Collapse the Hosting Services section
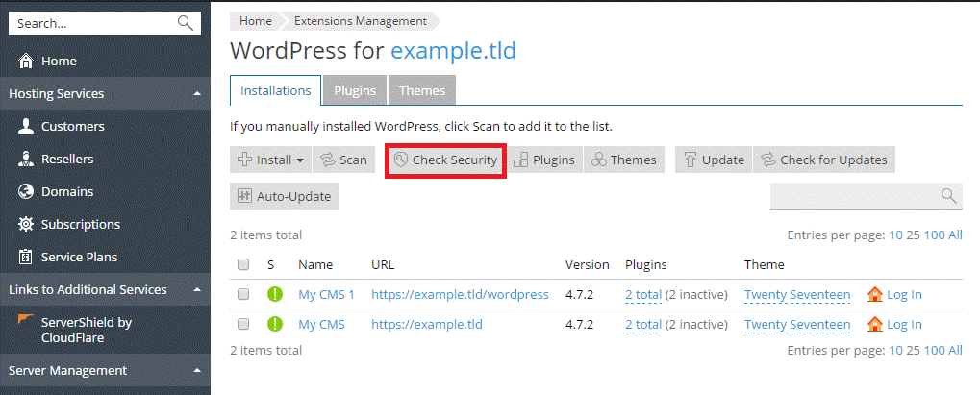 point(197,94)
